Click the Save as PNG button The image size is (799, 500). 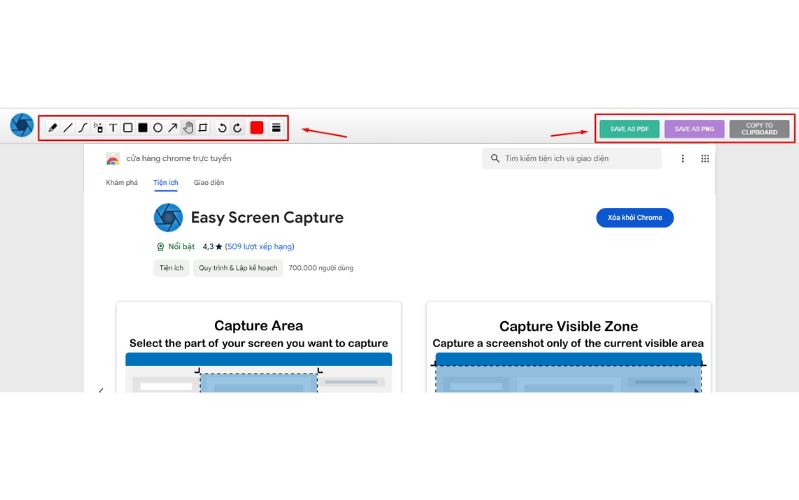(694, 129)
